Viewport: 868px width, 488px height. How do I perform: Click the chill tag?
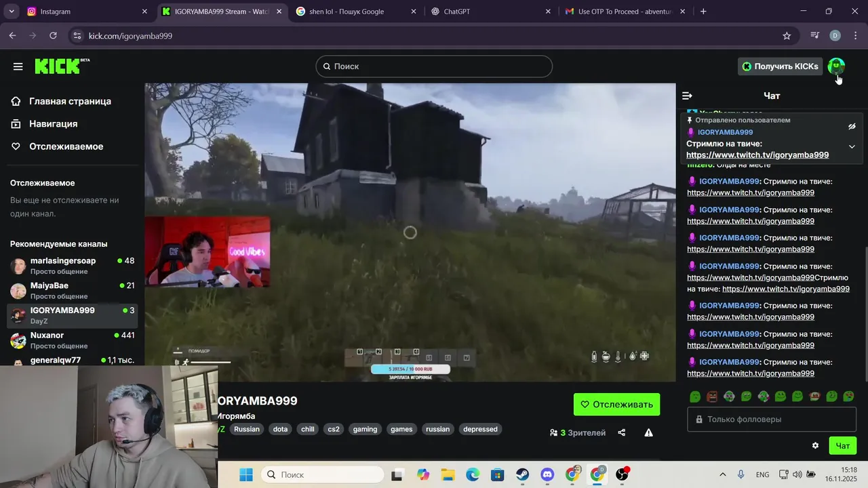pyautogui.click(x=308, y=429)
